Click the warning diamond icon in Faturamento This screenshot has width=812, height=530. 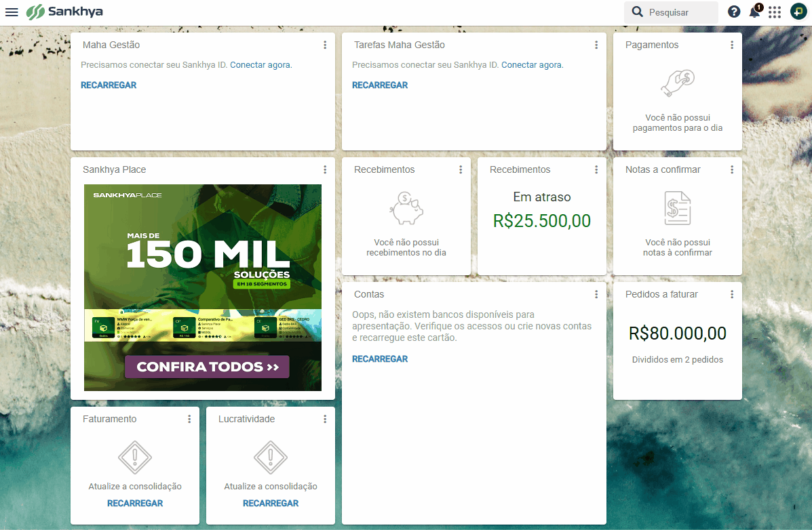134,457
